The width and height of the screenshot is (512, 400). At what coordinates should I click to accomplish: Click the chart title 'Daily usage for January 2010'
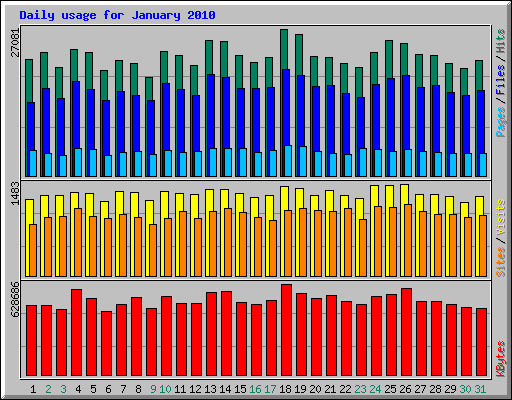click(117, 15)
